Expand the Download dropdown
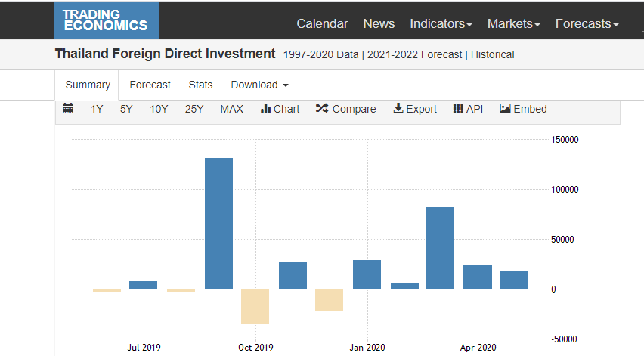Image resolution: width=644 pixels, height=356 pixels. [259, 85]
